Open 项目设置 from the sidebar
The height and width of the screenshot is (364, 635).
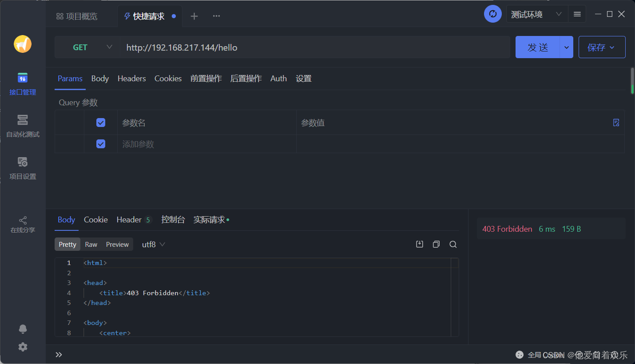pyautogui.click(x=22, y=167)
